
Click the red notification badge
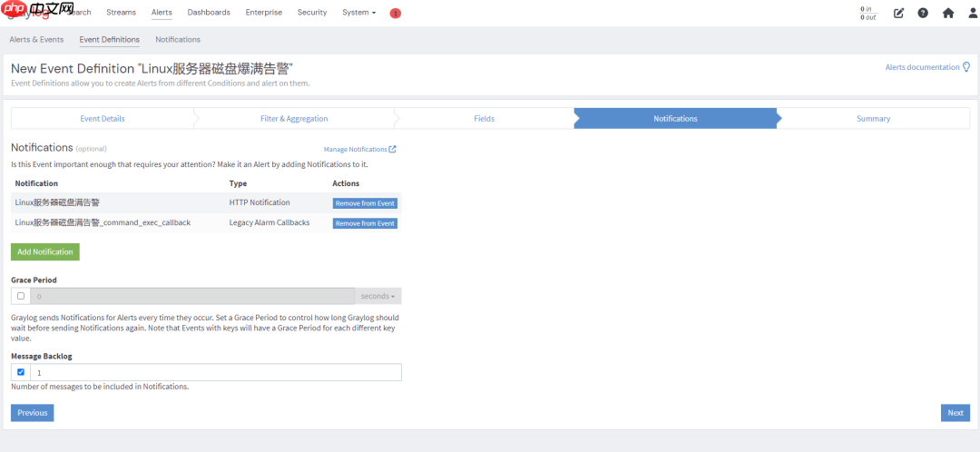click(x=396, y=13)
